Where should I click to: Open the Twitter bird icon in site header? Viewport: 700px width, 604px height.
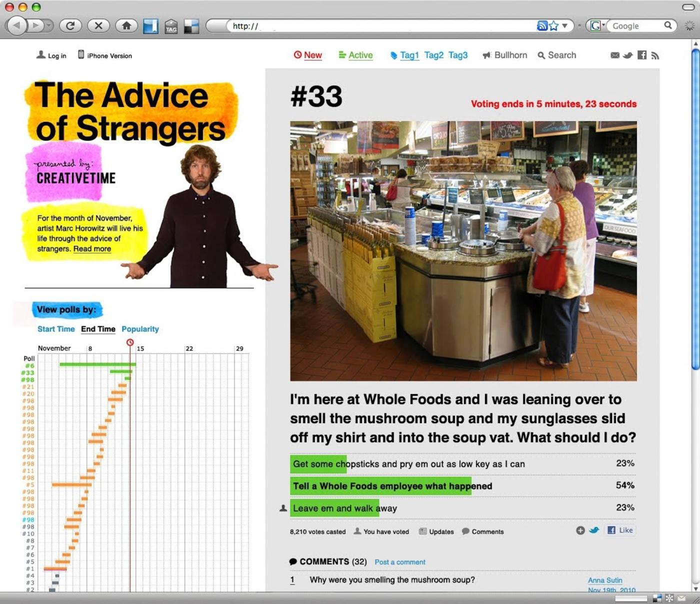628,55
